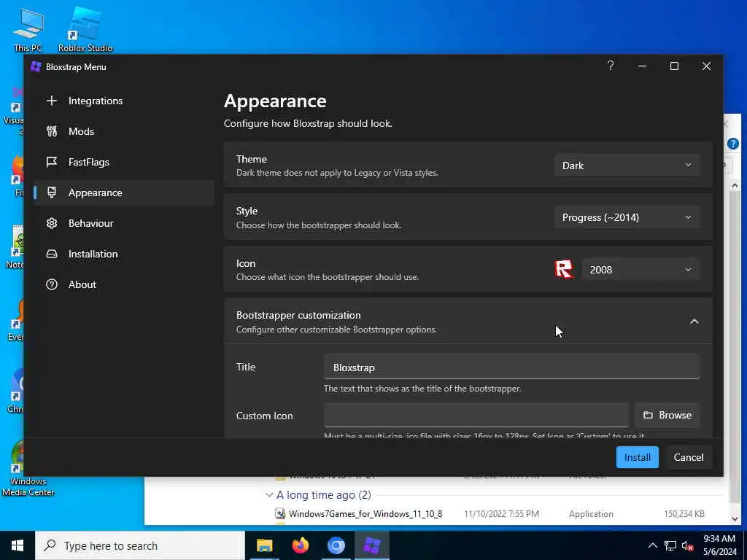747x560 pixels.
Task: Click the File Explorer scrollbar up arrow
Action: pos(735,185)
